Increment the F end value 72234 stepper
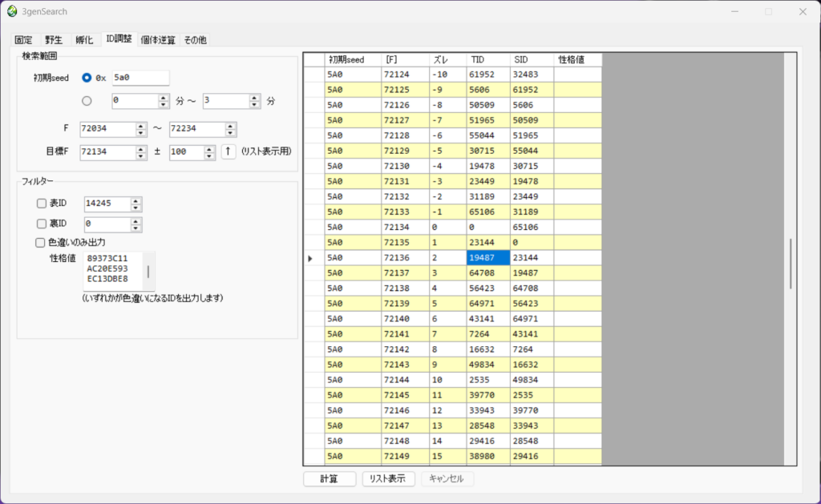Image resolution: width=821 pixels, height=504 pixels. 230,126
